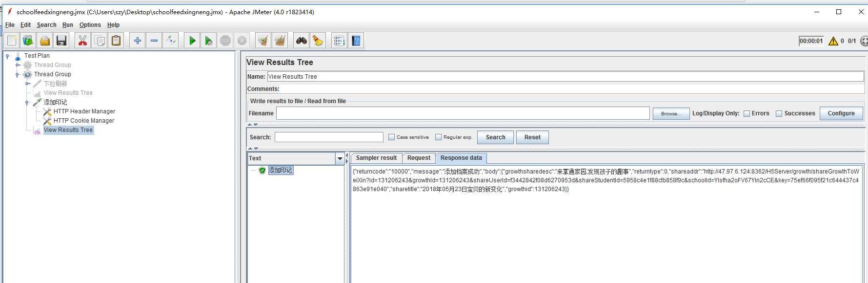868x283 pixels.
Task: Click the warning triangle log icon
Action: click(x=833, y=41)
